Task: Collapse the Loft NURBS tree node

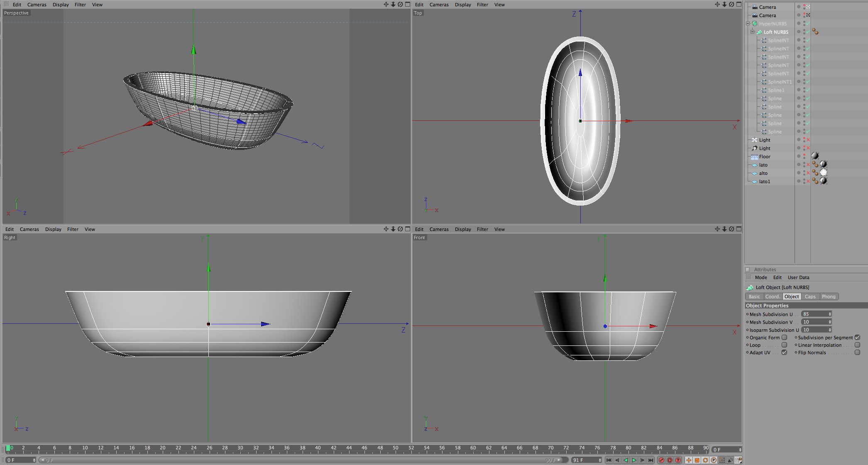Action: [x=752, y=32]
